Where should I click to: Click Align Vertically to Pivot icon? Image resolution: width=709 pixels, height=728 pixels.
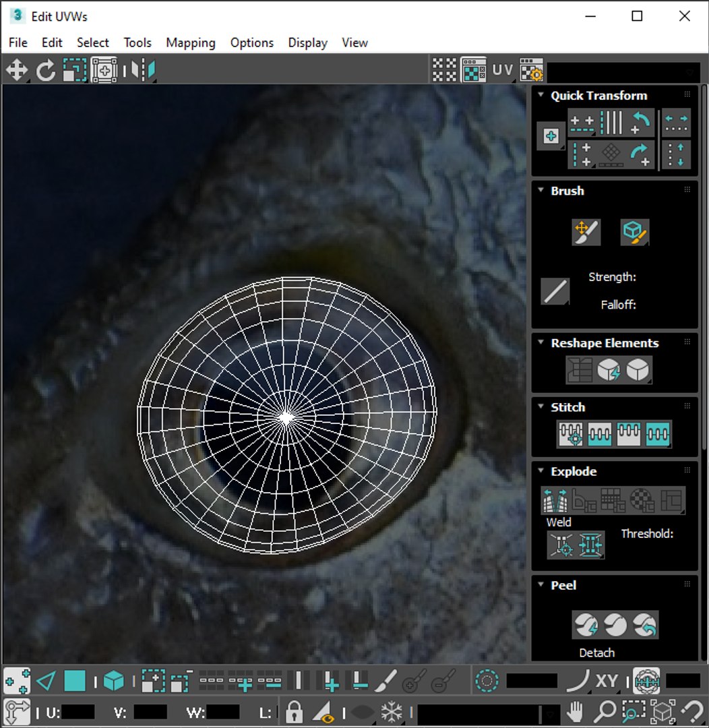click(x=582, y=154)
